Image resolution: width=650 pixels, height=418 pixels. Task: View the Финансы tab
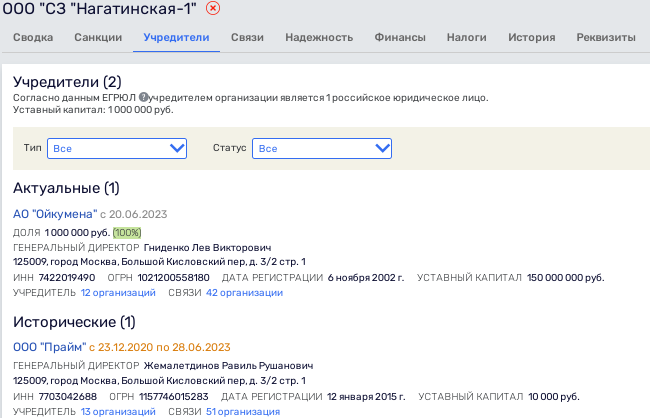coord(400,37)
